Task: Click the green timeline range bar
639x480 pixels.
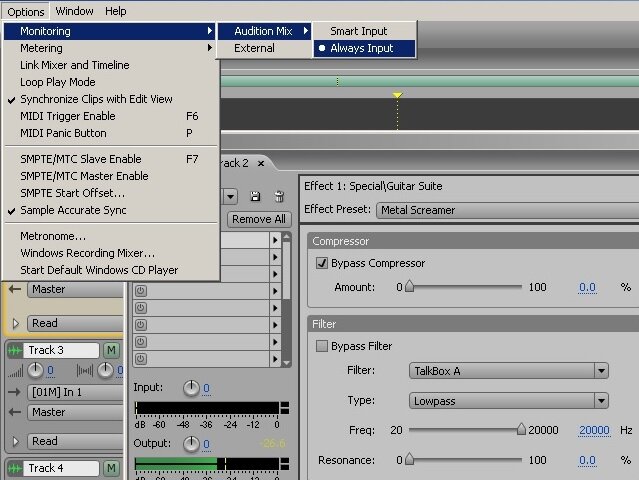Action: [x=430, y=81]
